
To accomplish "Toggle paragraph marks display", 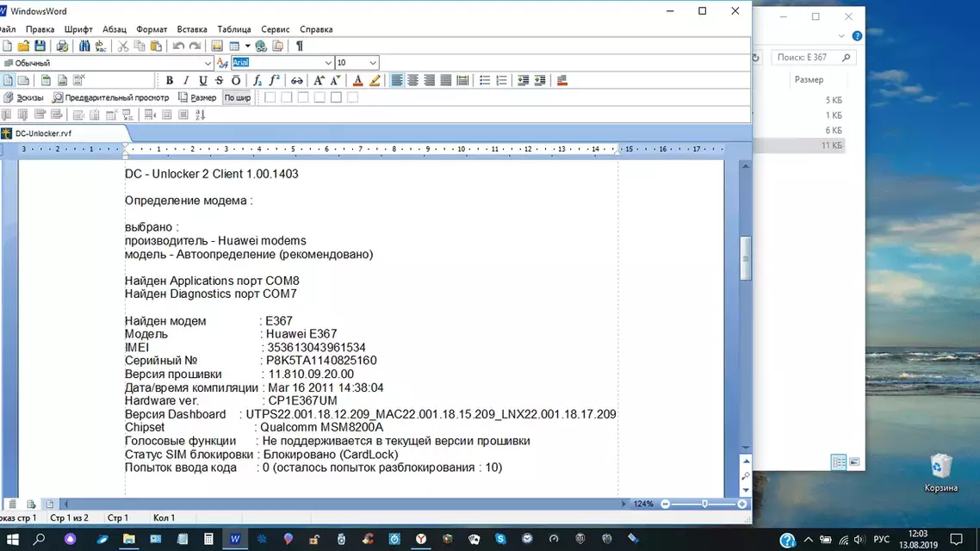I will (x=300, y=46).
